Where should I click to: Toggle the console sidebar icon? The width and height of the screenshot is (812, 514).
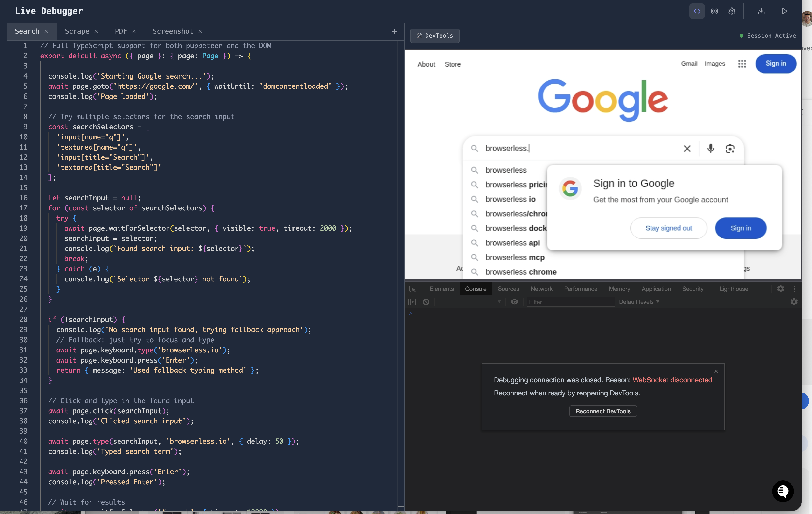[412, 302]
